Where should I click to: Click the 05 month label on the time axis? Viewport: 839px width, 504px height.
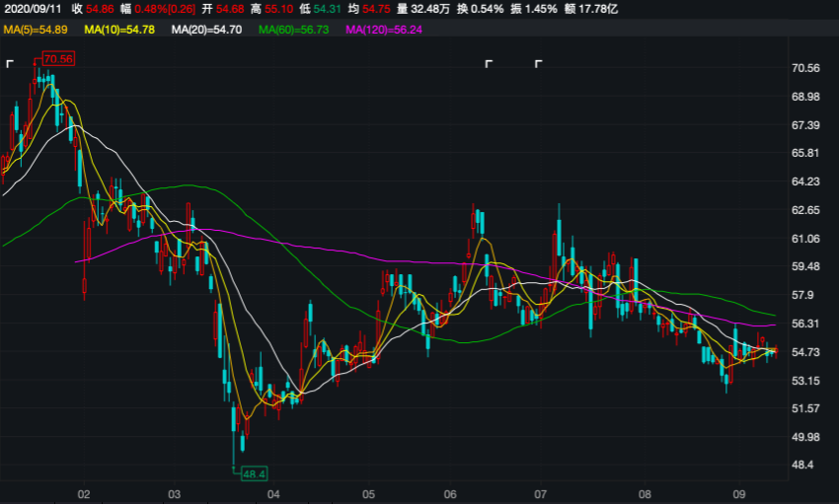point(369,494)
